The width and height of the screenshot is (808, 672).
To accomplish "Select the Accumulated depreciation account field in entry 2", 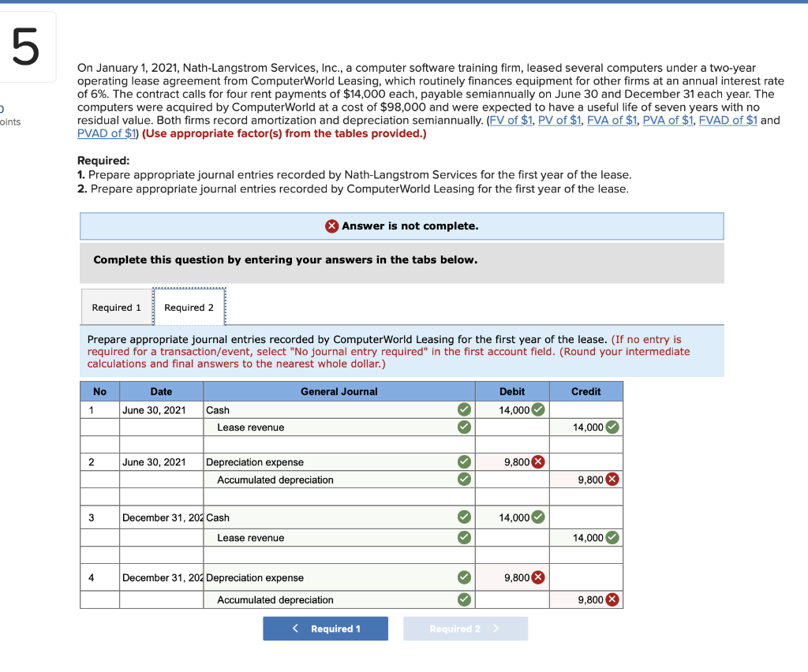I will 339,480.
